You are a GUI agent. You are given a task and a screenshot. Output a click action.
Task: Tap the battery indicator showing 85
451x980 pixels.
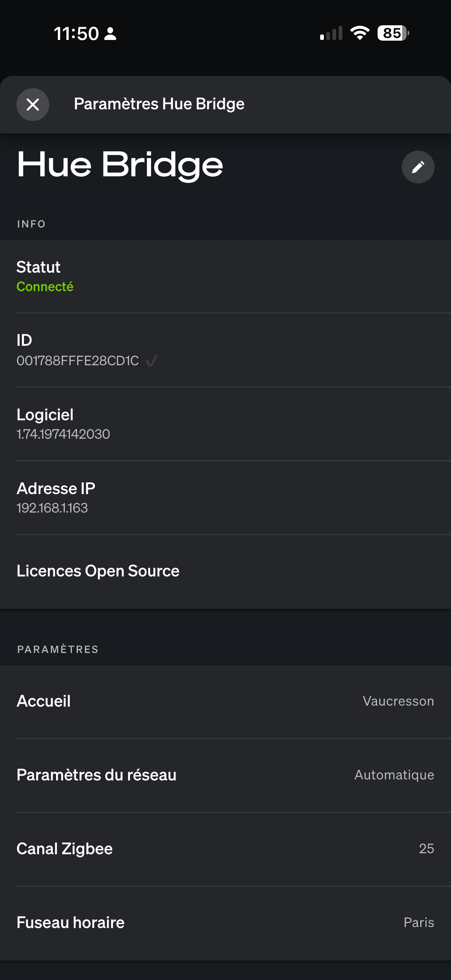[393, 33]
